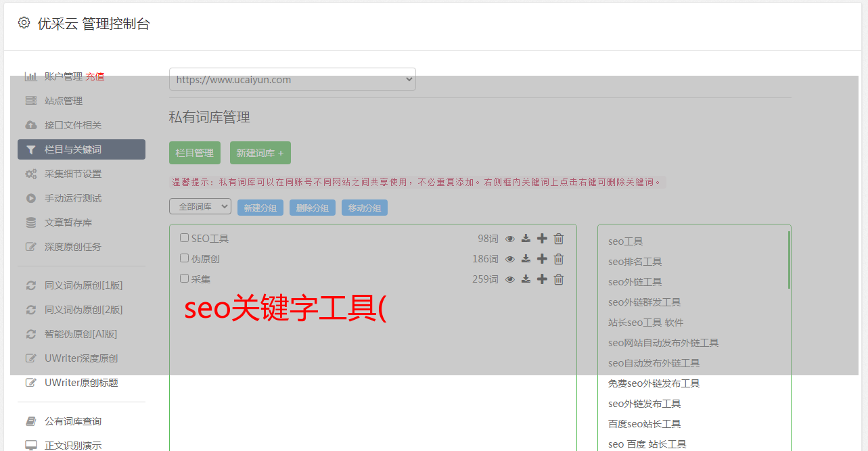
Task: Click the 同义词伪原创[1版] refresh icon
Action: click(30, 285)
